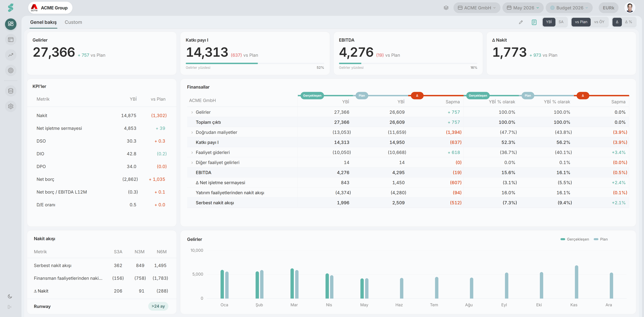Click Katkı payı I progress bar

(255, 63)
